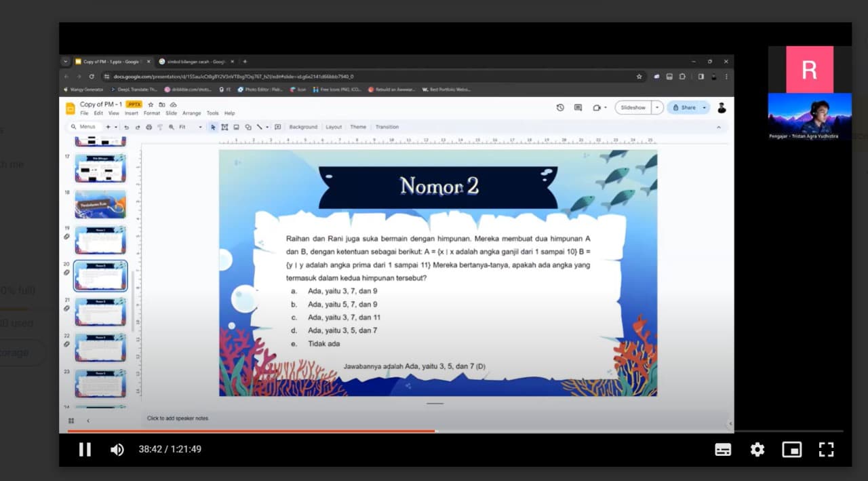
Task: Expand the Slideshow options arrow
Action: (x=657, y=107)
